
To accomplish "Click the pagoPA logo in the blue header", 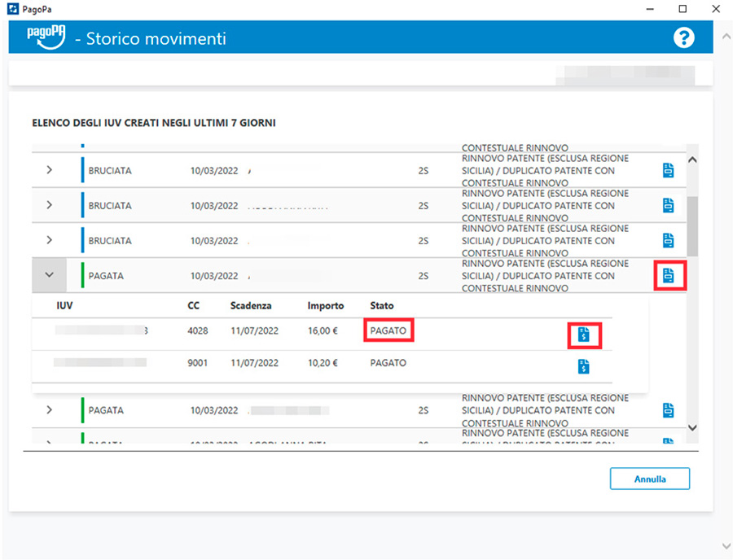I will click(x=45, y=37).
